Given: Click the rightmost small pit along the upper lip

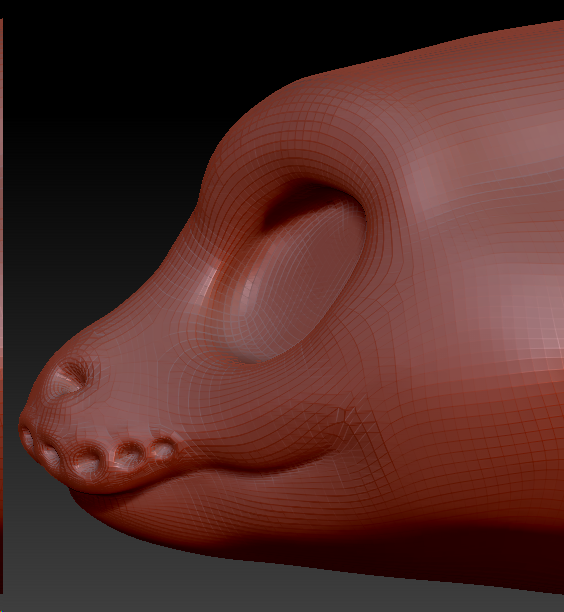Looking at the screenshot, I should tap(163, 450).
